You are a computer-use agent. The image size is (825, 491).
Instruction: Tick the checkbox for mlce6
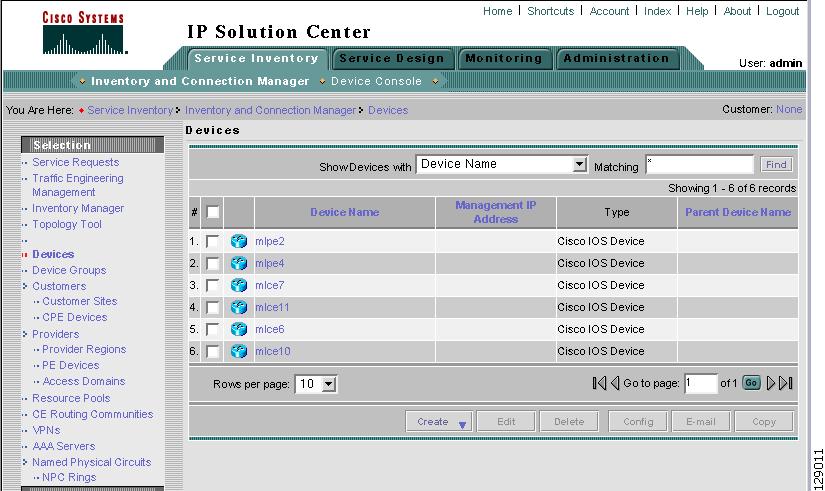[213, 330]
